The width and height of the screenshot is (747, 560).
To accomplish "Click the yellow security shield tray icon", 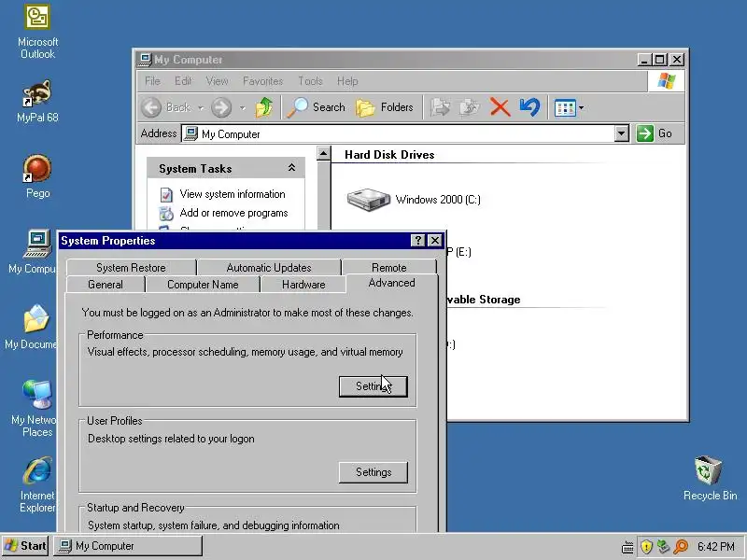I will pyautogui.click(x=646, y=547).
